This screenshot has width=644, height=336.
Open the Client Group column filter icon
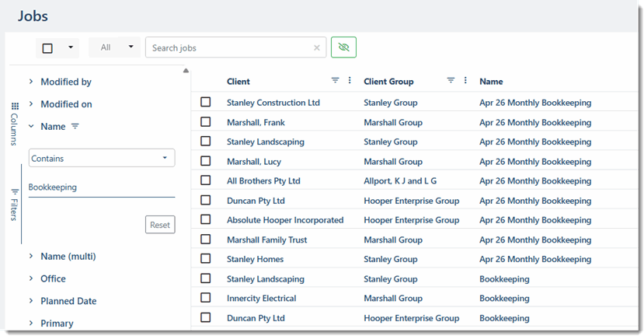[451, 81]
